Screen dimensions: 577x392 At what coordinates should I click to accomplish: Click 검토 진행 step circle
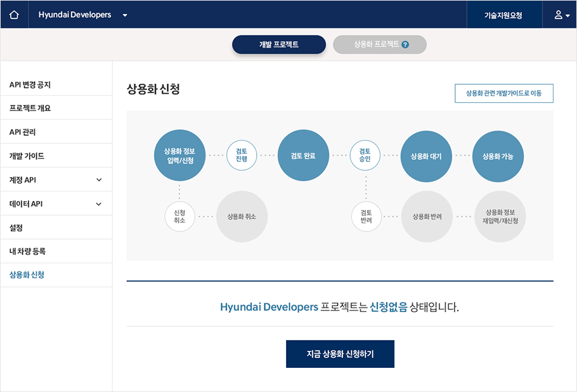(242, 155)
